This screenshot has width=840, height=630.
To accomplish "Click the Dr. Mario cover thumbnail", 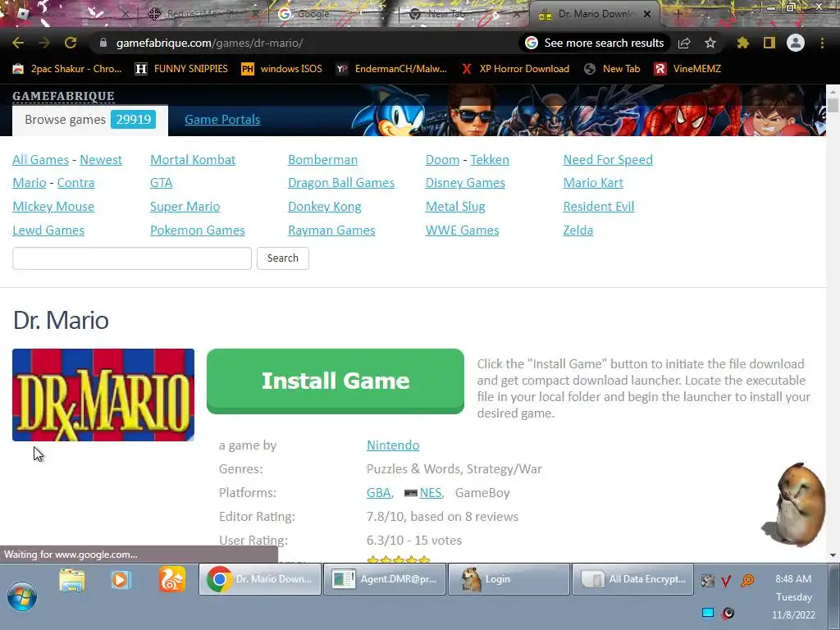I will point(103,395).
